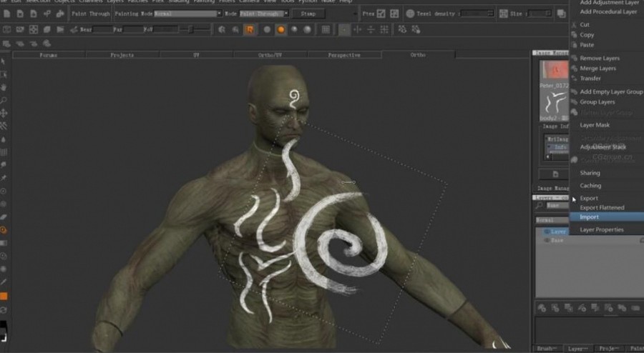
Task: Click the third file icon in the top toolbar
Action: [x=33, y=14]
